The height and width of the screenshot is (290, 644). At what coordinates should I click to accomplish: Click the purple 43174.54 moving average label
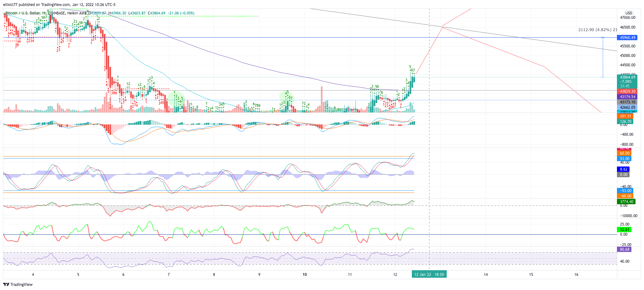pyautogui.click(x=627, y=97)
